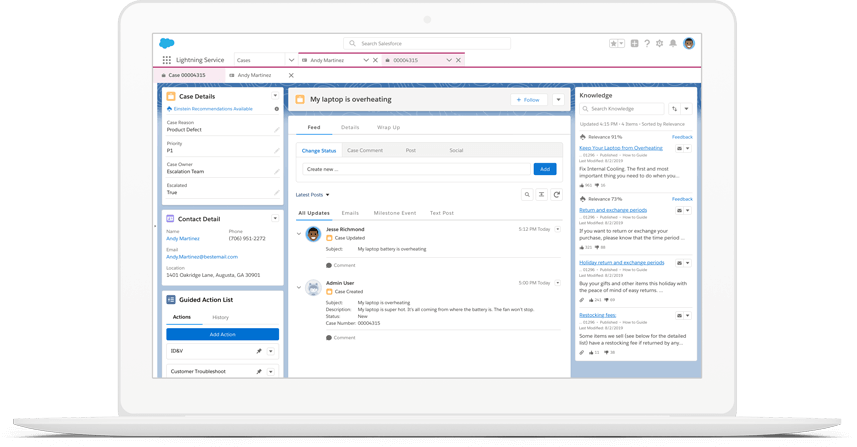This screenshot has height=447, width=857.
Task: Follow the case with the Follow button
Action: [x=528, y=100]
